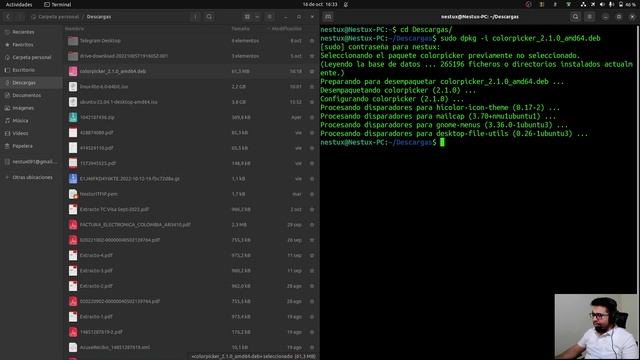Select the blue .gz archive icon

pyautogui.click(x=73, y=178)
